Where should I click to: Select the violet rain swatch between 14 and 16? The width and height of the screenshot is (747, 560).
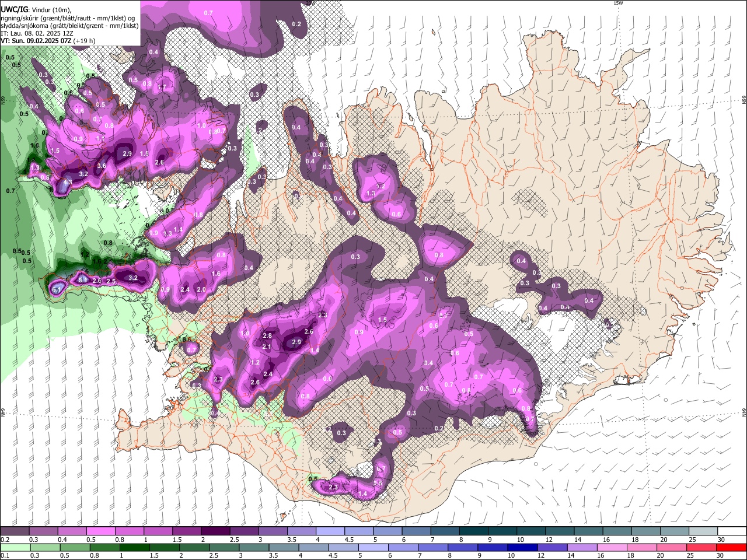point(582,547)
